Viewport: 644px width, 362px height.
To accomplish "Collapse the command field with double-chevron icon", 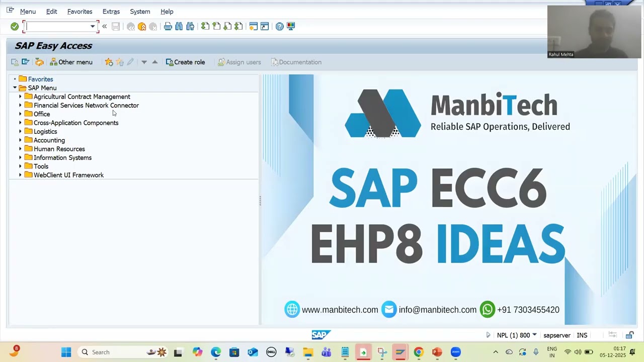I will click(x=104, y=26).
